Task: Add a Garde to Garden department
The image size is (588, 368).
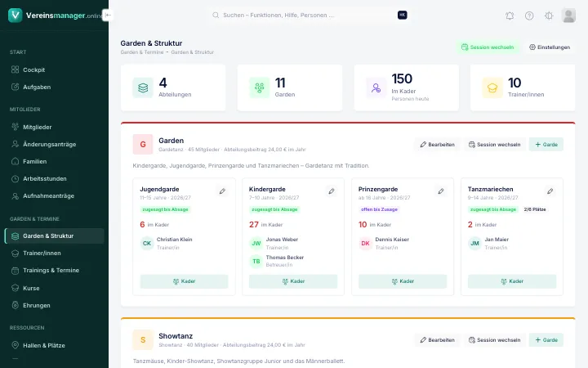Action: pyautogui.click(x=546, y=145)
